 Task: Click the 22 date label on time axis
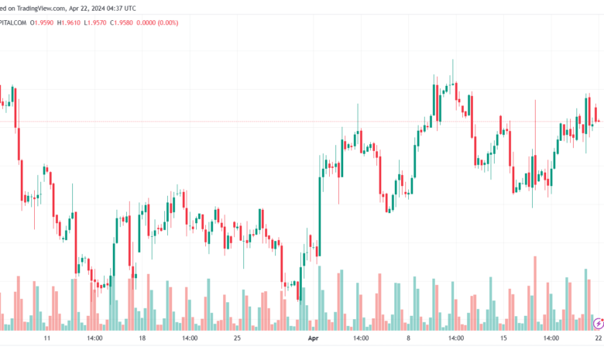coord(599,338)
